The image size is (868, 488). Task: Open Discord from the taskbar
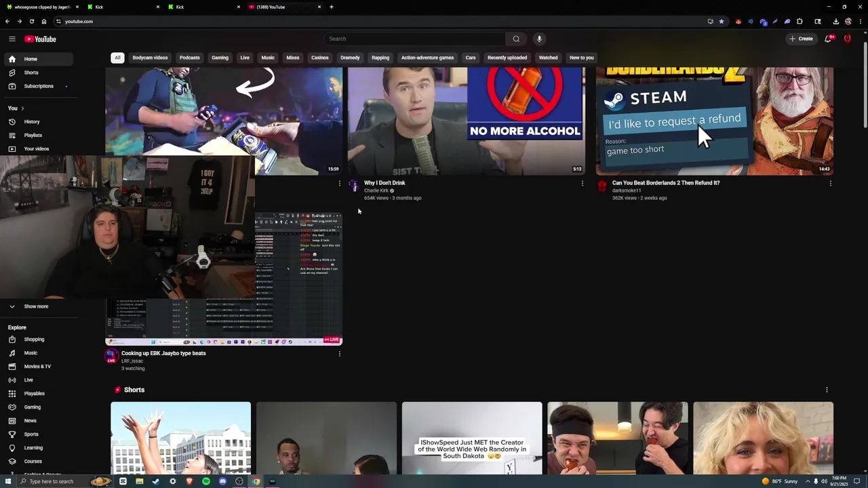pyautogui.click(x=222, y=481)
